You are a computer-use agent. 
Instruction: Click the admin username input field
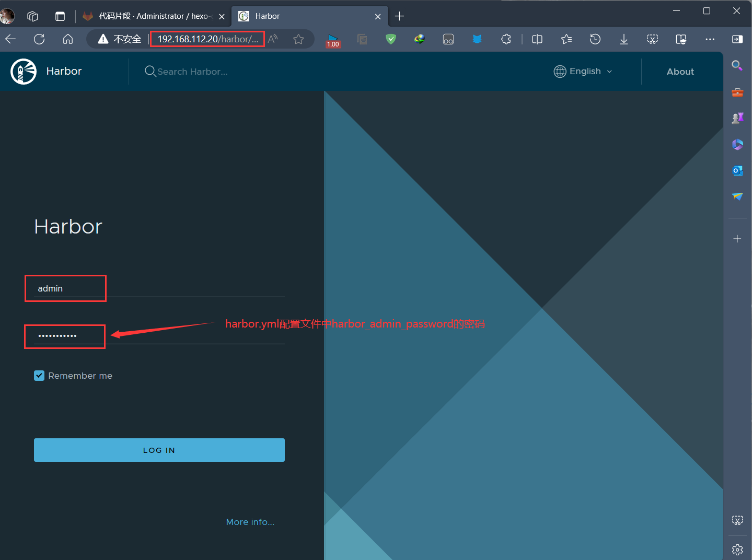tap(159, 288)
